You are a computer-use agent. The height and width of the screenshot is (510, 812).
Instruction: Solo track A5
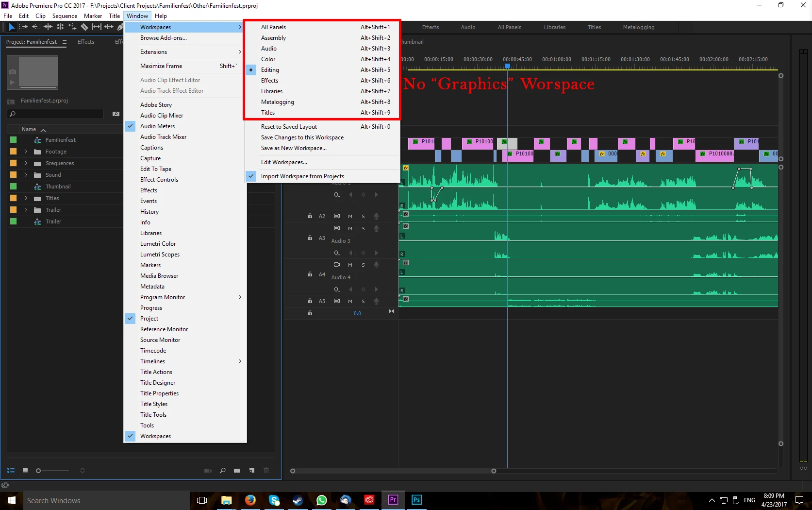(363, 301)
